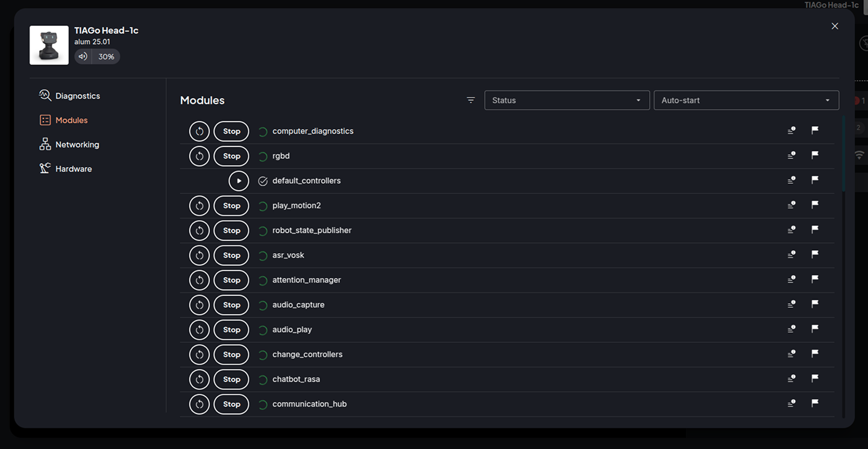Toggle auto-start flag for play_motion2
868x449 pixels.
815,204
